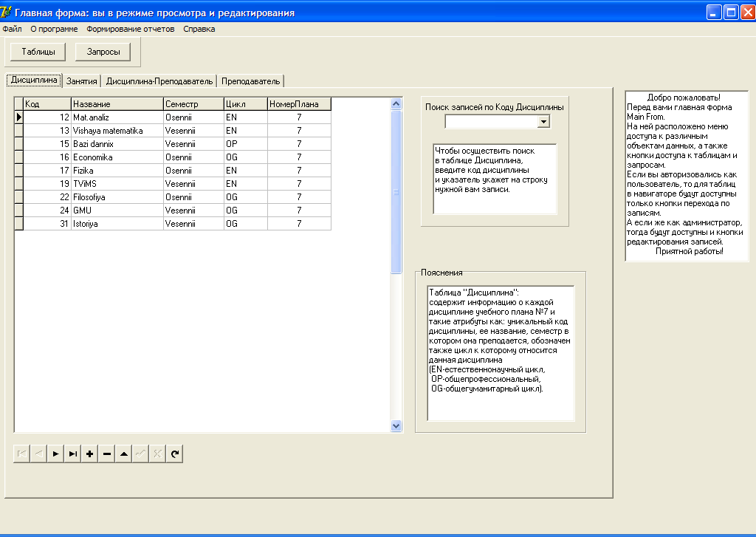
Task: Select the Vishaya matematika cell
Action: [x=117, y=130]
